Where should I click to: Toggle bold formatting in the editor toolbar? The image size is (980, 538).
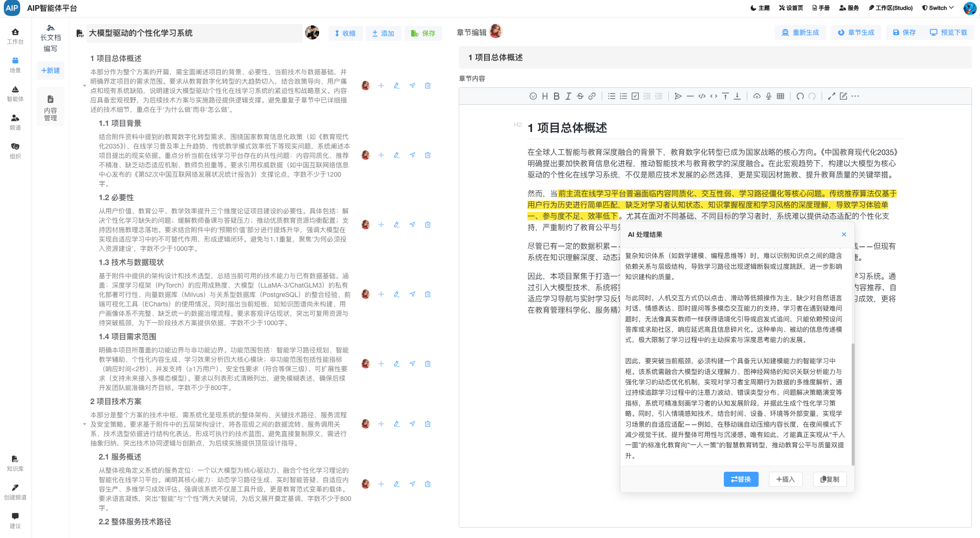[x=557, y=96]
